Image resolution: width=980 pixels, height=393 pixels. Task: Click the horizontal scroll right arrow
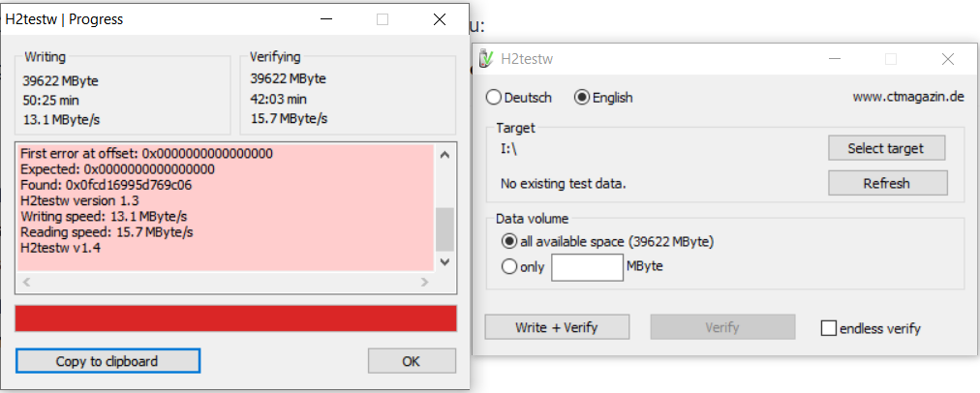tap(425, 283)
